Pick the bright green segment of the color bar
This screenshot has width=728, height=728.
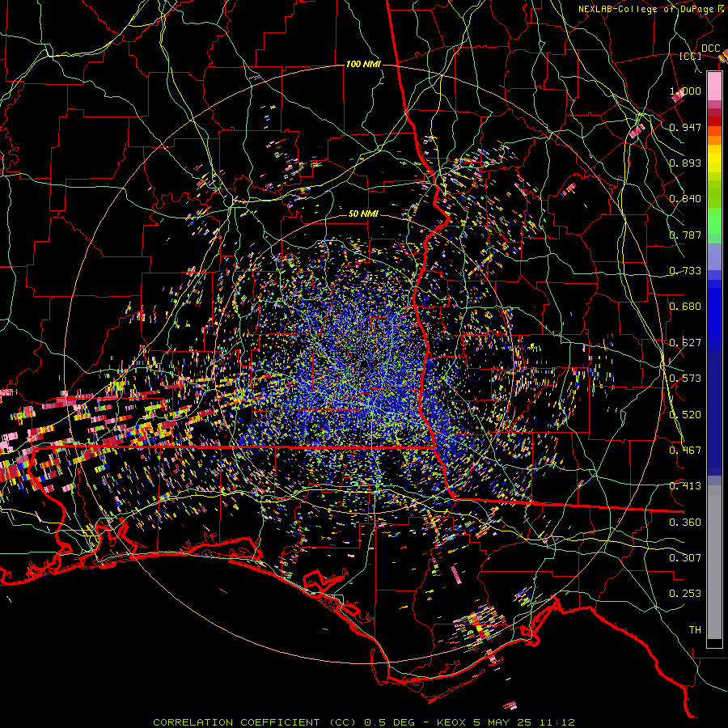[714, 221]
